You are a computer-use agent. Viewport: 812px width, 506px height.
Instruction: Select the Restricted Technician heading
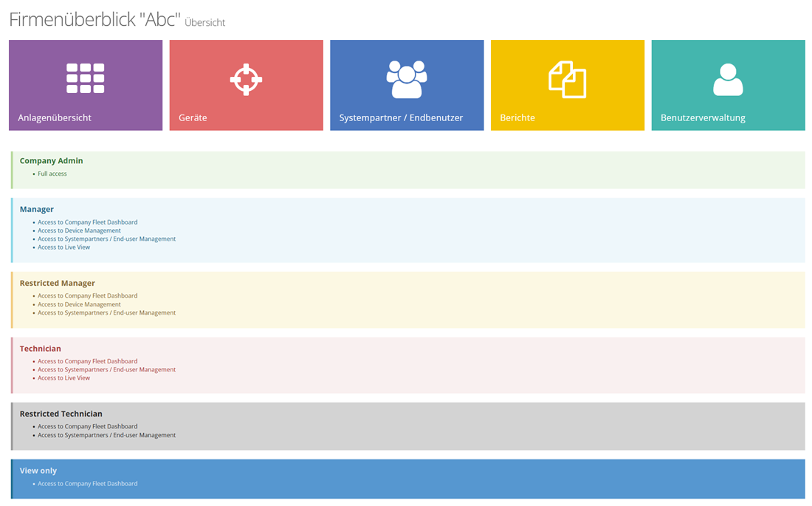pos(61,414)
